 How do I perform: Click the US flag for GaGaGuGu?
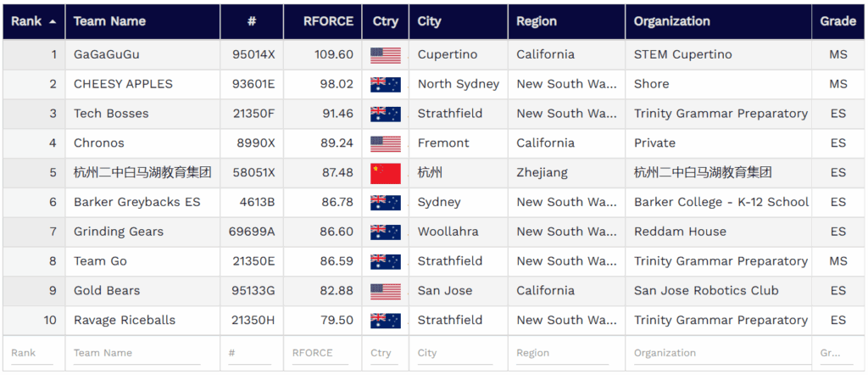tap(385, 55)
